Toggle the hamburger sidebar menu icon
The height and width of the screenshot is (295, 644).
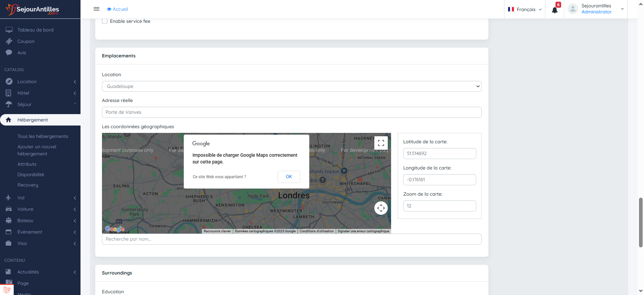[96, 9]
